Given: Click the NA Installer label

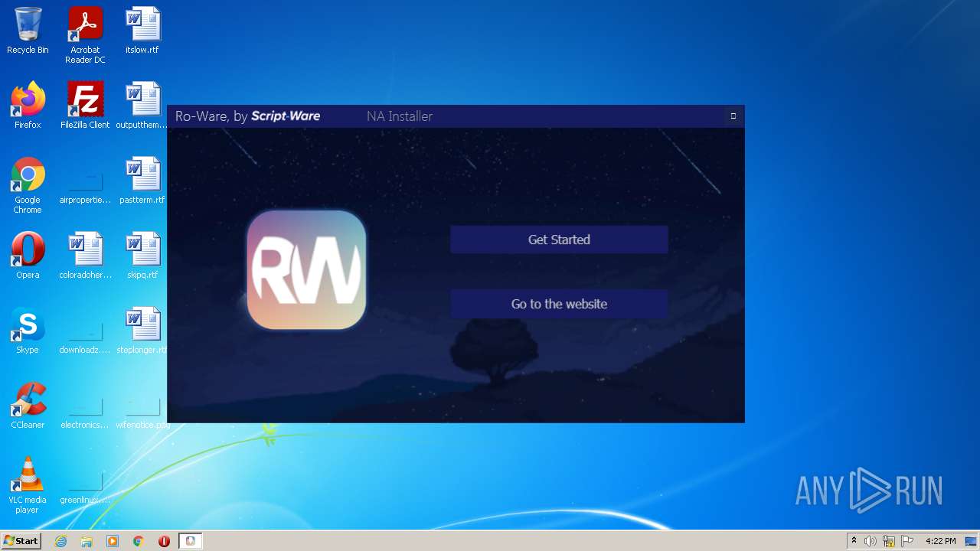Looking at the screenshot, I should (400, 116).
